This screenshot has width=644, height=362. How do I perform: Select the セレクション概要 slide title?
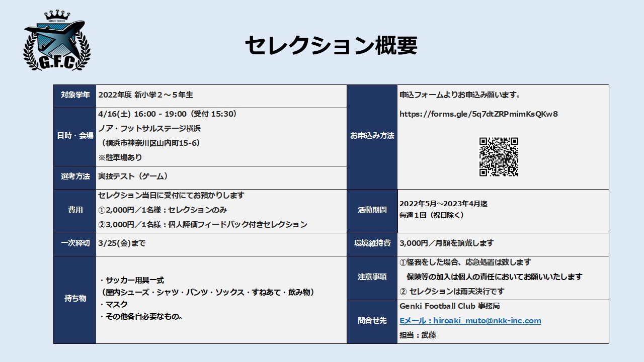click(x=331, y=46)
